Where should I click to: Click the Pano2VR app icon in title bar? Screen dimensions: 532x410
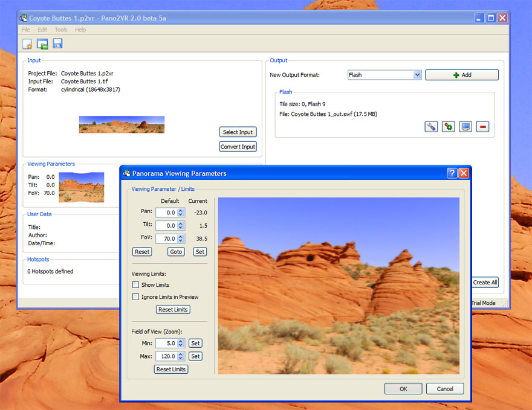click(x=23, y=18)
